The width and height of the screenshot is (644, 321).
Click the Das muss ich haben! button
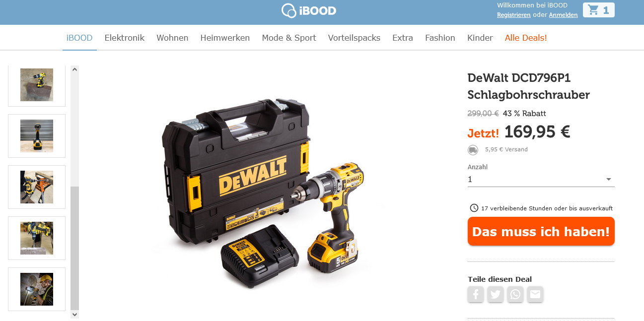[x=541, y=231]
